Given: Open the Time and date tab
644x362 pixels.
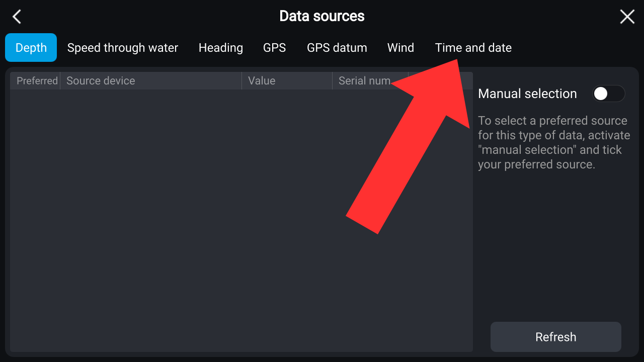Looking at the screenshot, I should pyautogui.click(x=473, y=48).
